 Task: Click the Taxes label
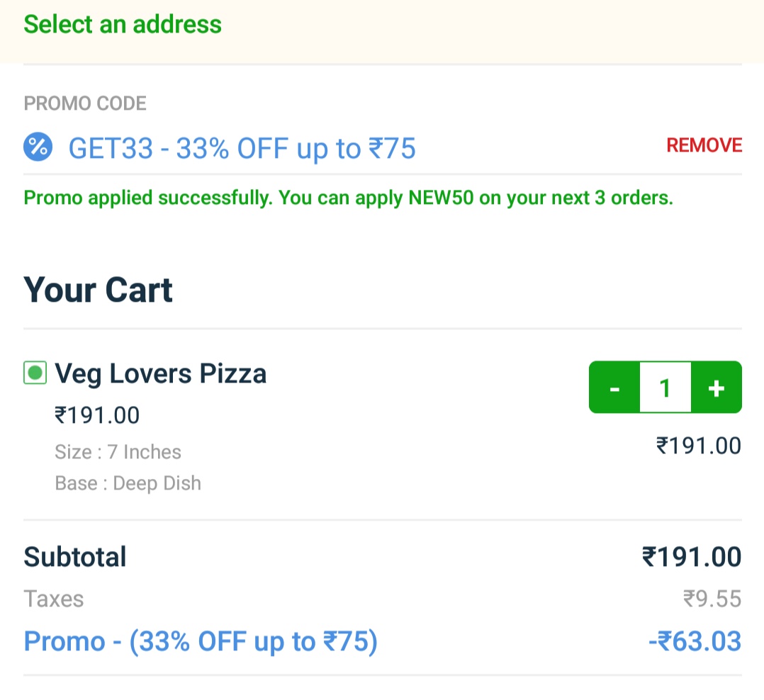pyautogui.click(x=54, y=599)
